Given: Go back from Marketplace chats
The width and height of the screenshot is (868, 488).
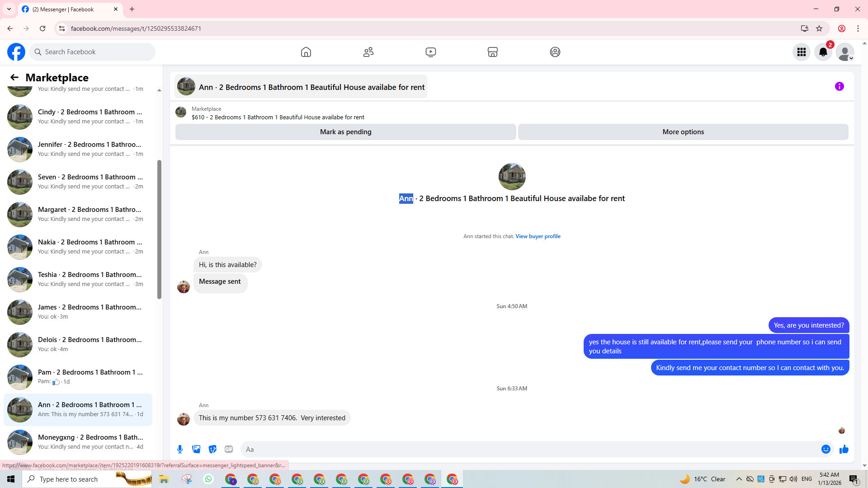Looking at the screenshot, I should point(14,77).
